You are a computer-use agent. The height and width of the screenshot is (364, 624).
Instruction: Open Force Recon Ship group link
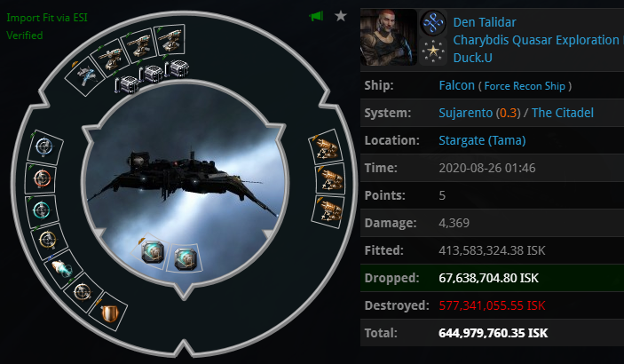coord(525,86)
